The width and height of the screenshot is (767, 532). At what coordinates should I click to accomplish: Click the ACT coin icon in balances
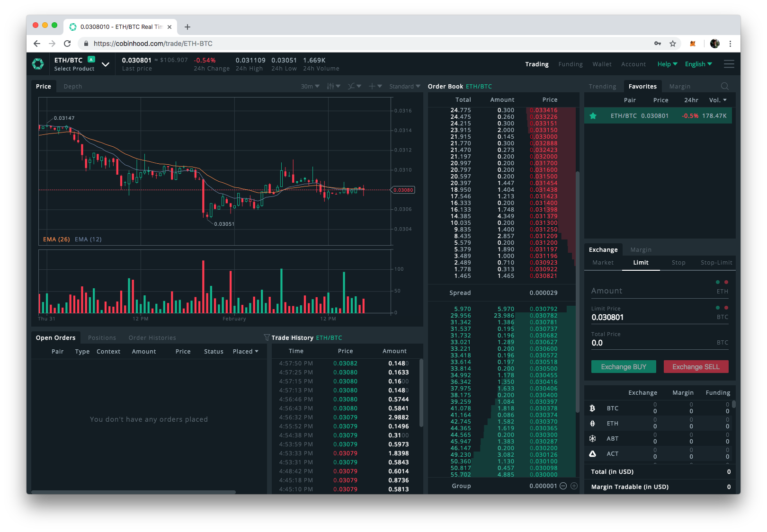(x=592, y=453)
